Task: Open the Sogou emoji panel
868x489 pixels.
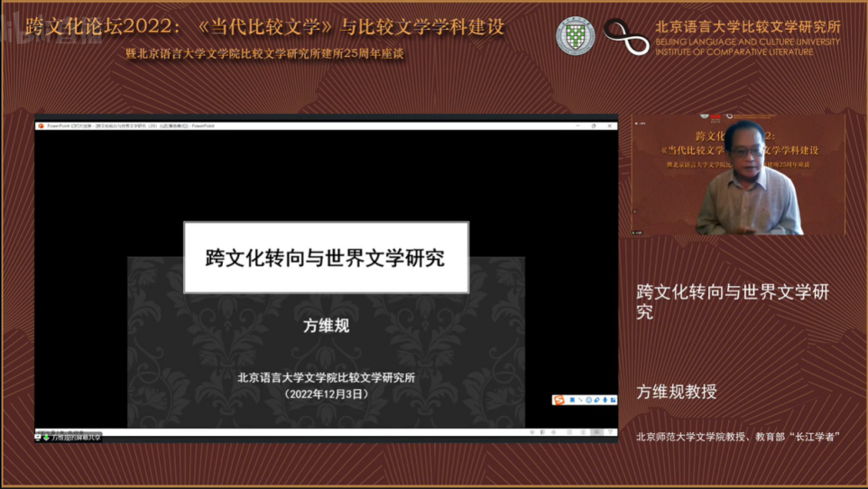Action: pos(588,400)
